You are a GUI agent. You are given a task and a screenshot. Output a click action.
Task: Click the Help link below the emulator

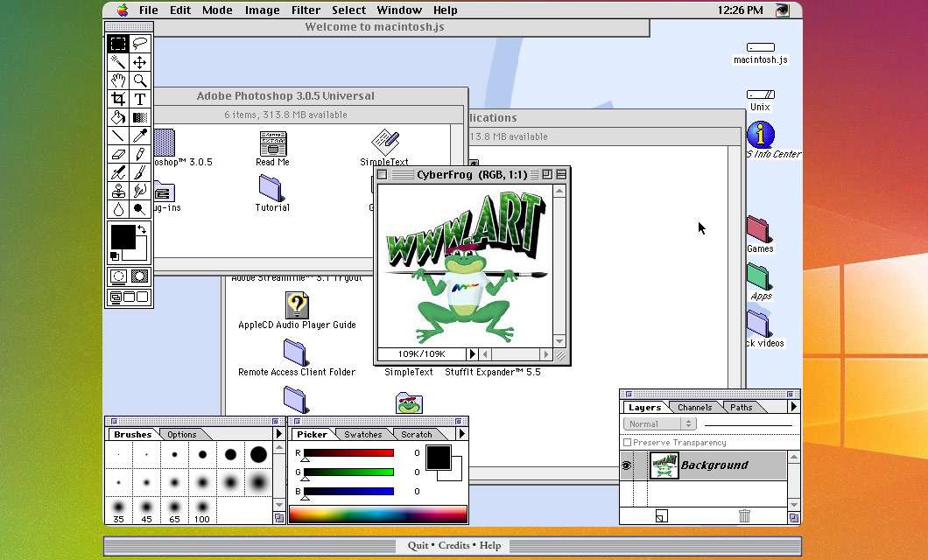489,545
